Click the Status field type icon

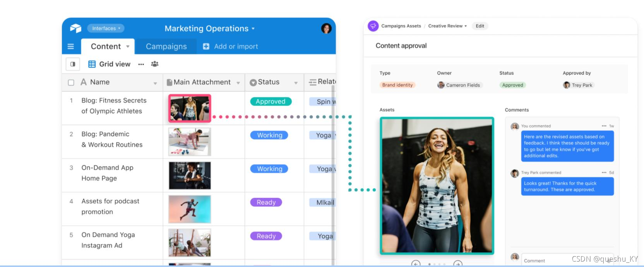(x=253, y=82)
